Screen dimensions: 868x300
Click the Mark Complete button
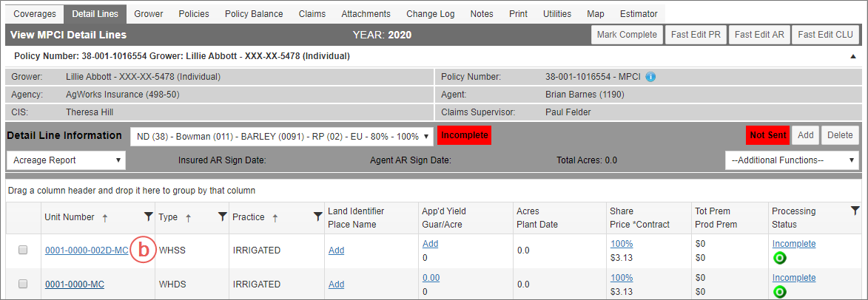point(628,35)
